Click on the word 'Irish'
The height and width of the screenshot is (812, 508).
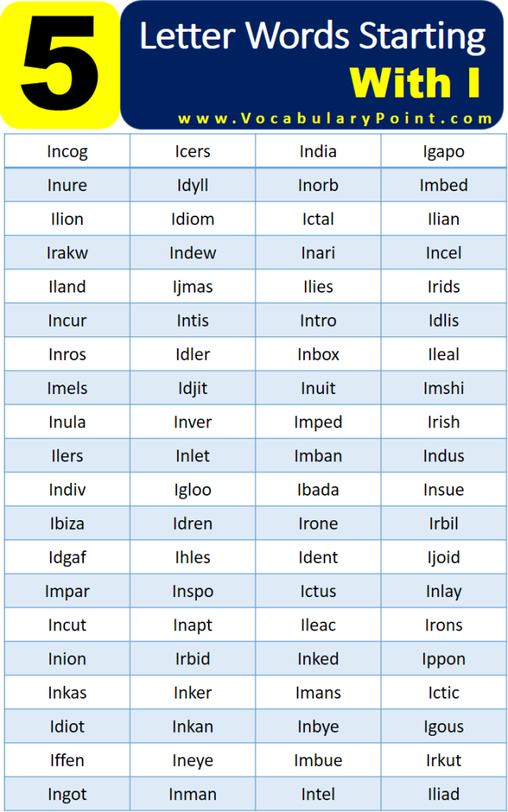click(444, 422)
